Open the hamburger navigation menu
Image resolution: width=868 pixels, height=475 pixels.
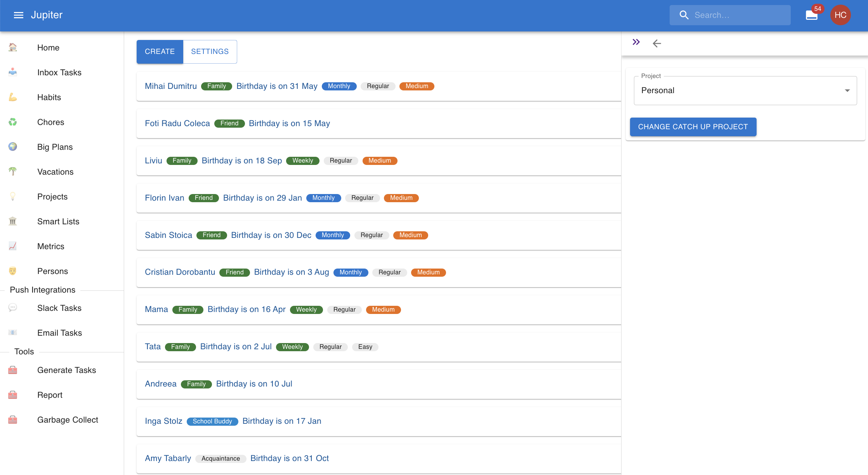(x=18, y=15)
